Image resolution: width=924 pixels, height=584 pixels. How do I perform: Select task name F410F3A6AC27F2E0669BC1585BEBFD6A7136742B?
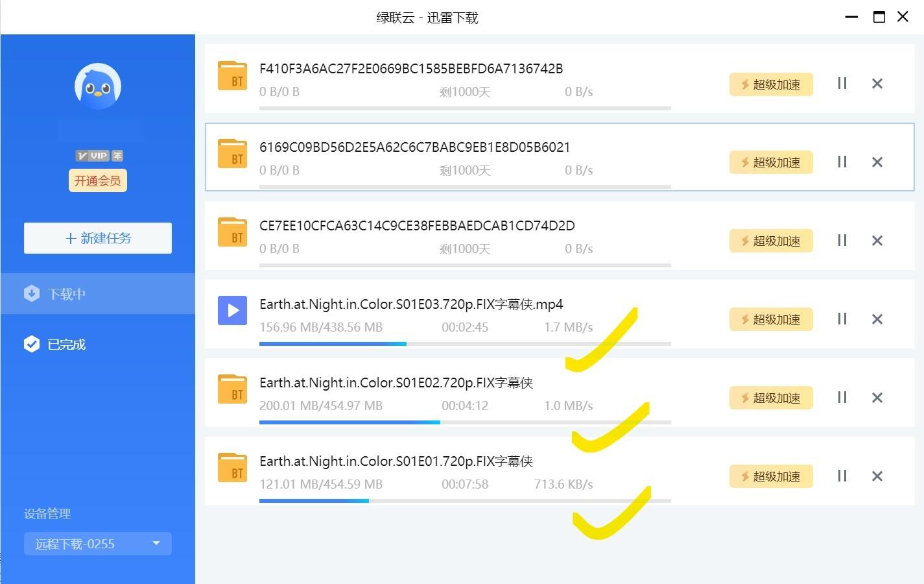click(411, 69)
